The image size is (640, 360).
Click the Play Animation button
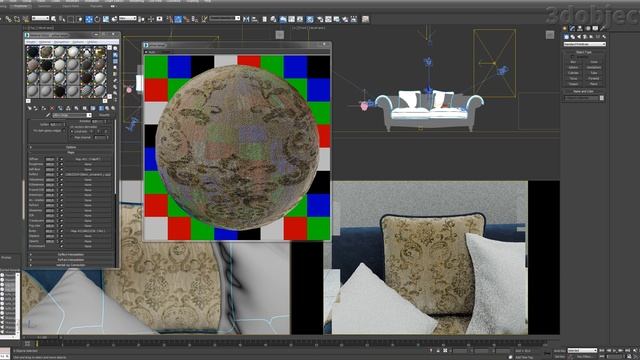click(615, 350)
